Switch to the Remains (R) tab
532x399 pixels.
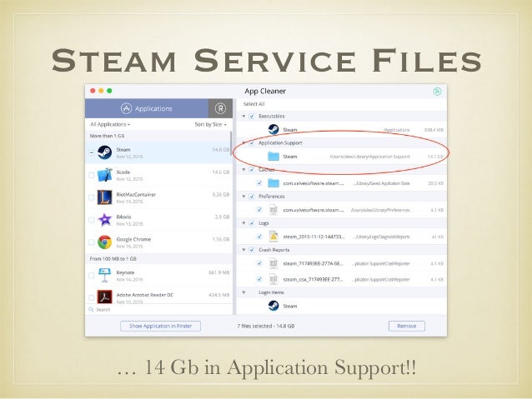(220, 108)
